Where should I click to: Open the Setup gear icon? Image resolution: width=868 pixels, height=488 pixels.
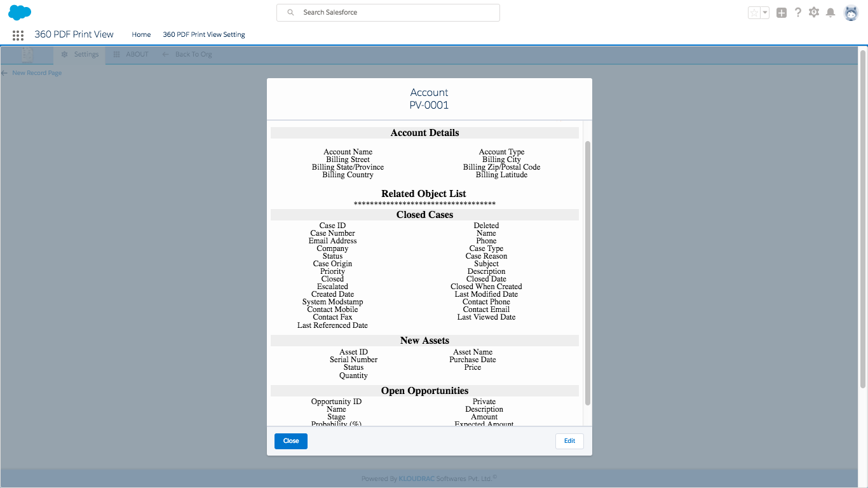(814, 13)
